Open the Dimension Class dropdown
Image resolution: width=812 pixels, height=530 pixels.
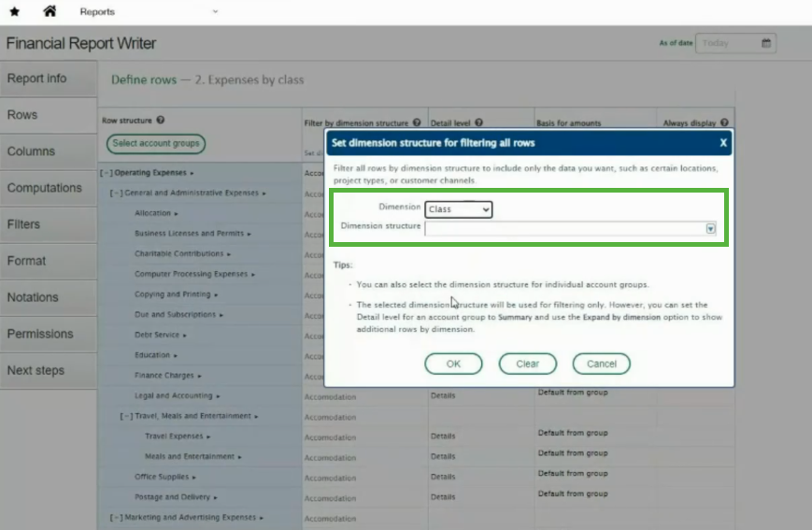pyautogui.click(x=458, y=209)
